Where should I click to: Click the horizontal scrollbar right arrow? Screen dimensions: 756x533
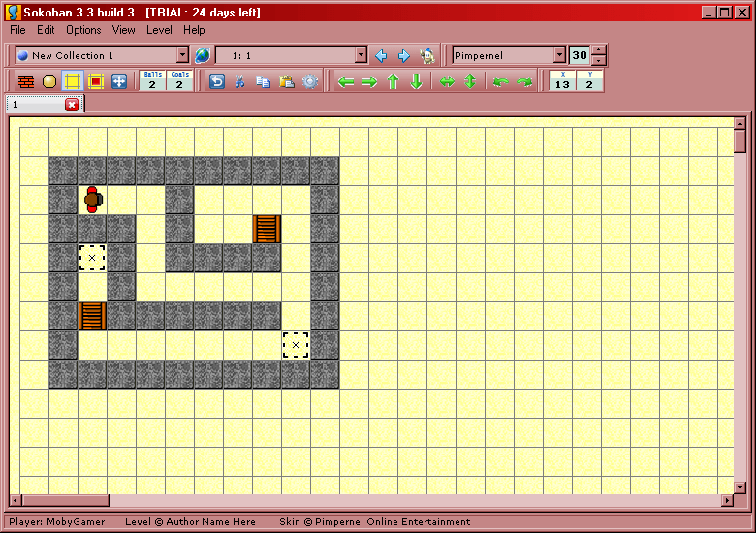click(x=727, y=500)
